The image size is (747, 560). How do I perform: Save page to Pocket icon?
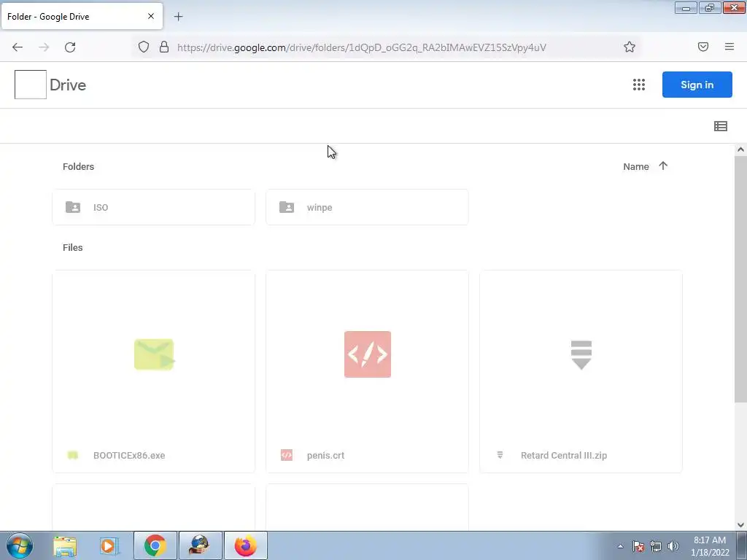(703, 47)
